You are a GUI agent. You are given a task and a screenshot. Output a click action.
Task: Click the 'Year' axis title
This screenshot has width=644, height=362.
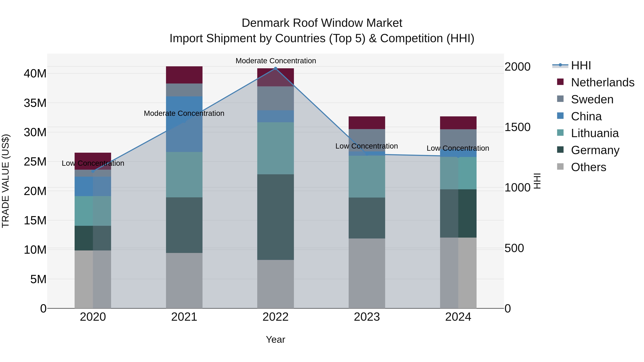click(275, 339)
